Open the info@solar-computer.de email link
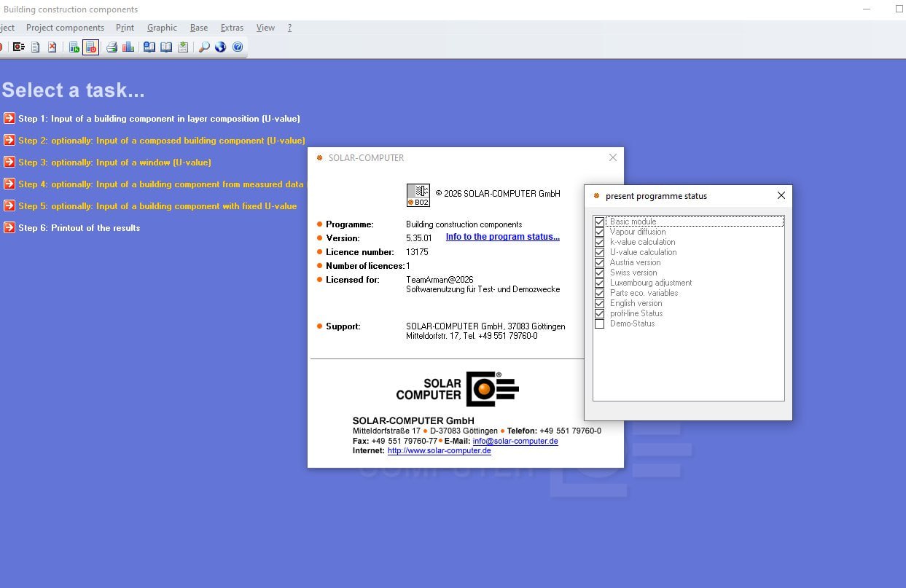This screenshot has height=588, width=906. pos(515,441)
